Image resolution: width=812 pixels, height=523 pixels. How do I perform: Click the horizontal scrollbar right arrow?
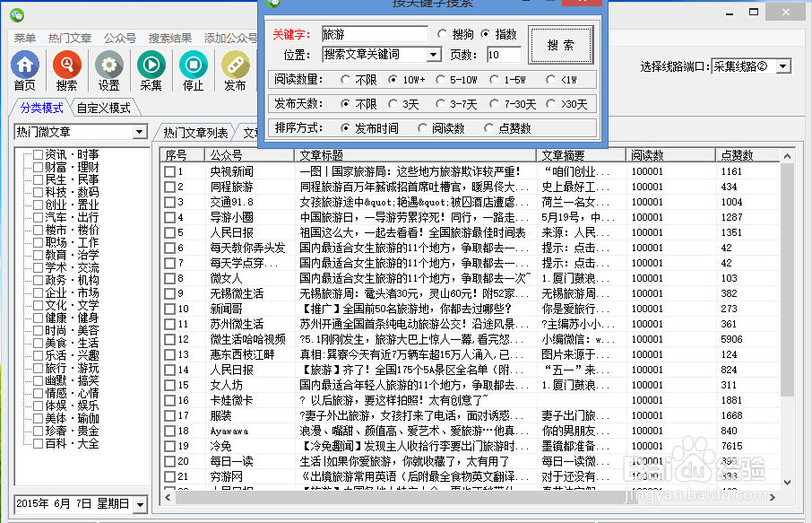(773, 497)
